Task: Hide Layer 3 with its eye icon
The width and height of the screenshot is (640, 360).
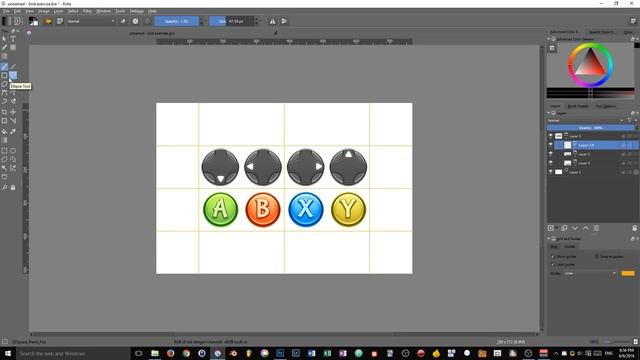Action: pos(550,154)
